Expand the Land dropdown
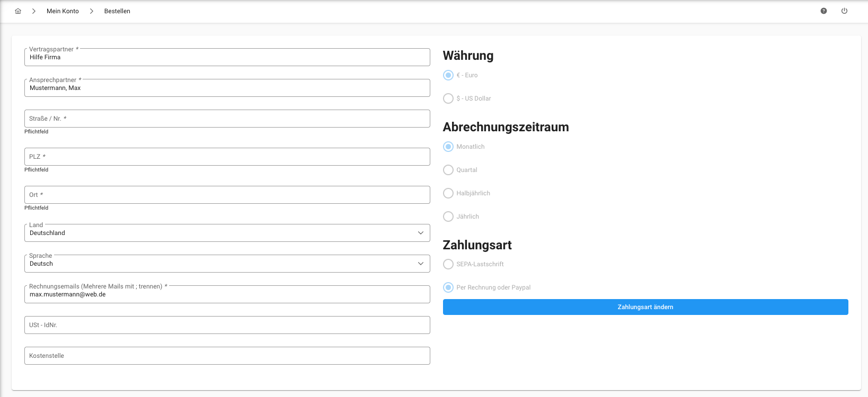868x397 pixels. click(x=227, y=233)
